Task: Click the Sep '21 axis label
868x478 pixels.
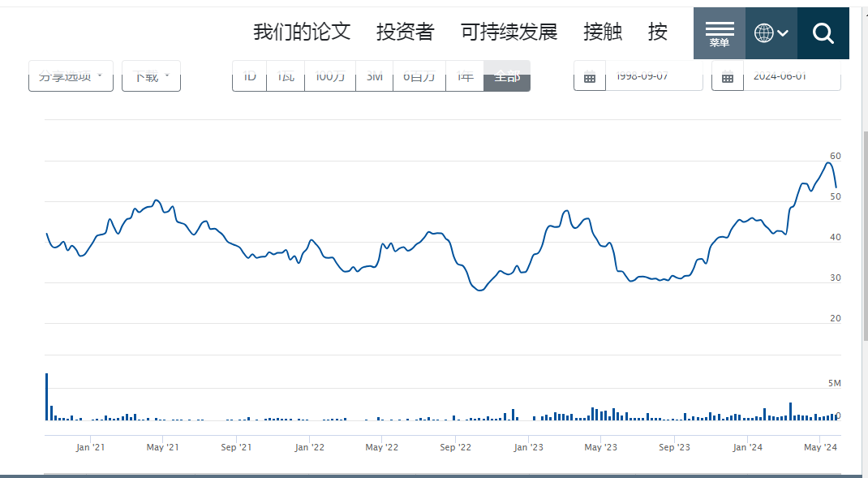Action: (236, 447)
